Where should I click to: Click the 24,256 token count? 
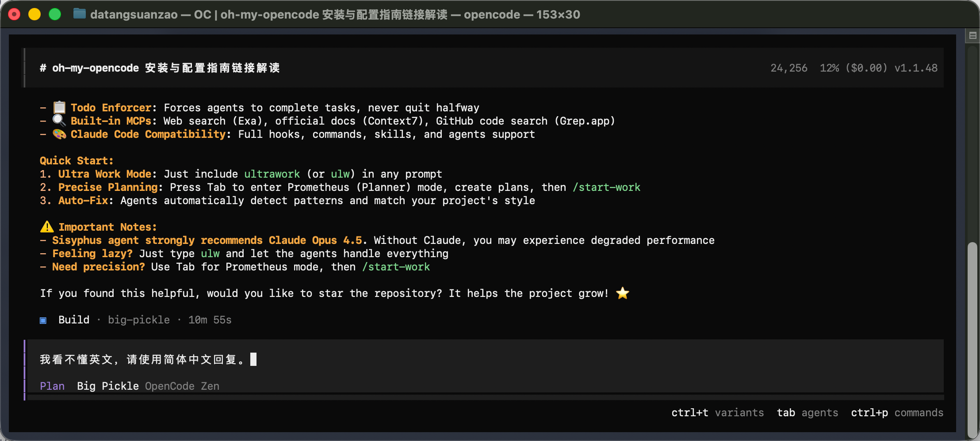click(x=789, y=68)
